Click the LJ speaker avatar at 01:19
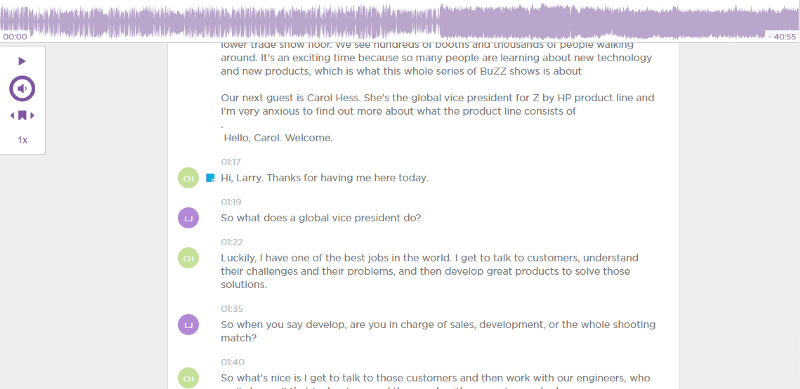The width and height of the screenshot is (800, 389). (x=188, y=218)
